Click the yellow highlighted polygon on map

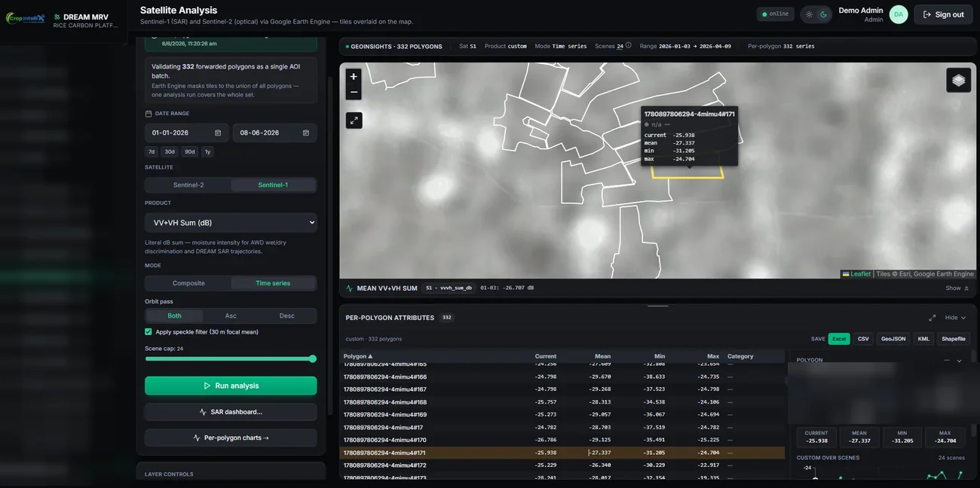click(688, 172)
